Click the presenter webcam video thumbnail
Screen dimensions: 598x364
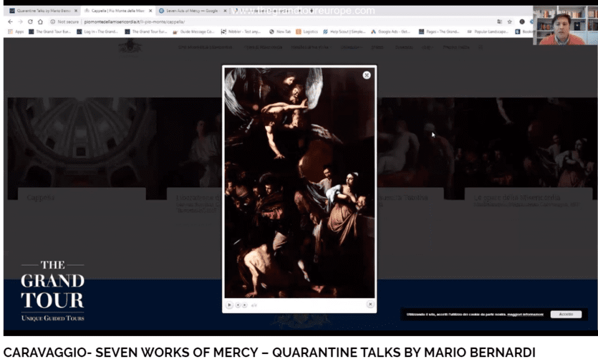565,25
